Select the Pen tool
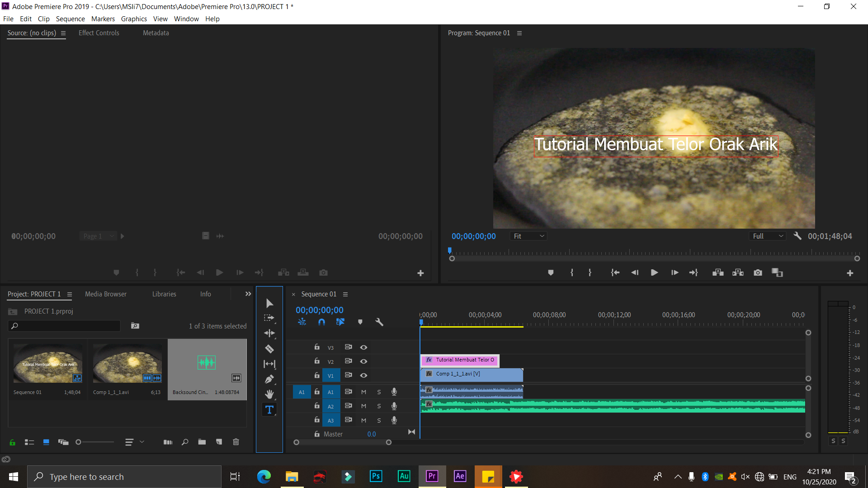Image resolution: width=868 pixels, height=488 pixels. 269,379
